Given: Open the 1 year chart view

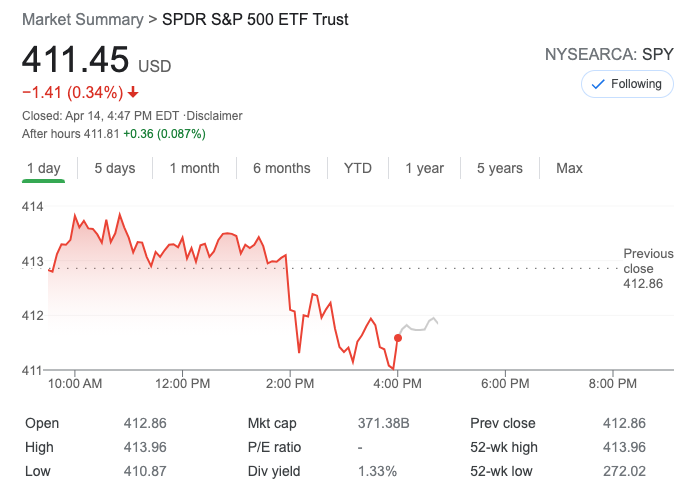Looking at the screenshot, I should [424, 168].
